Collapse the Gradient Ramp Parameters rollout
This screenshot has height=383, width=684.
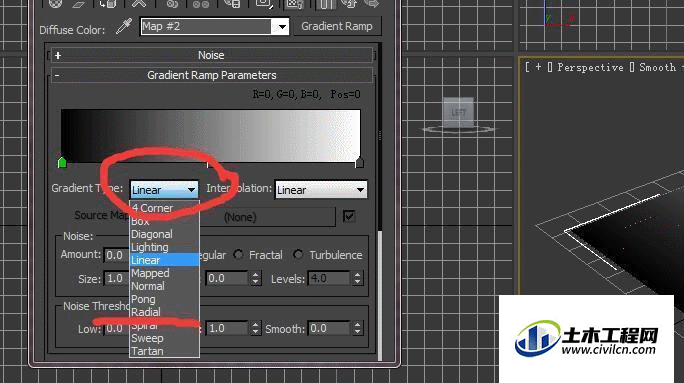pyautogui.click(x=211, y=75)
